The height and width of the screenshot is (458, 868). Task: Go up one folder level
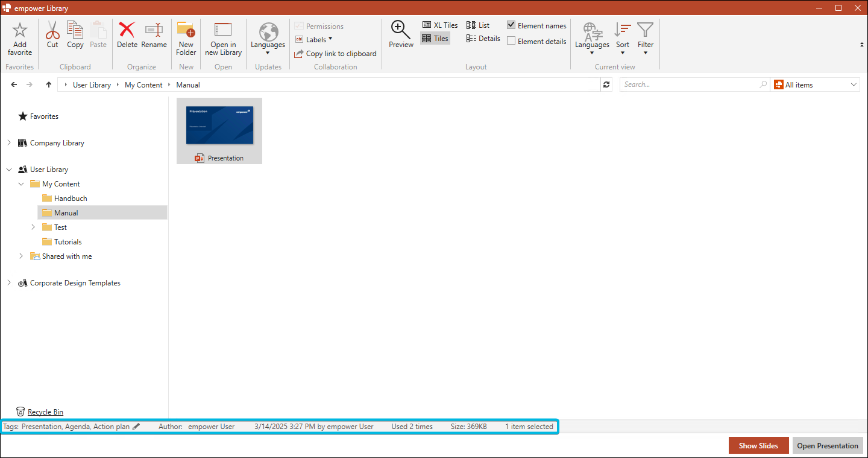coord(49,84)
